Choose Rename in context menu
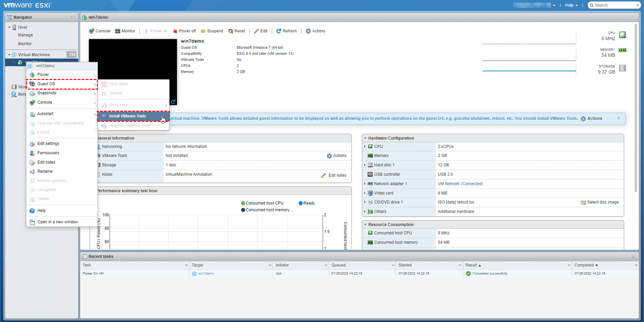644x322 pixels. coord(62,171)
